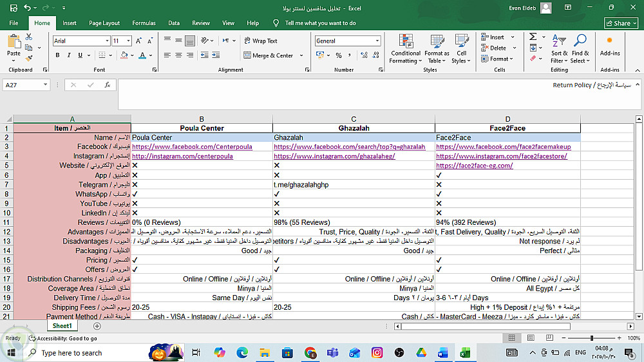Click the Decrease Indent icon
Viewport: 644px width, 362px height.
click(205, 55)
